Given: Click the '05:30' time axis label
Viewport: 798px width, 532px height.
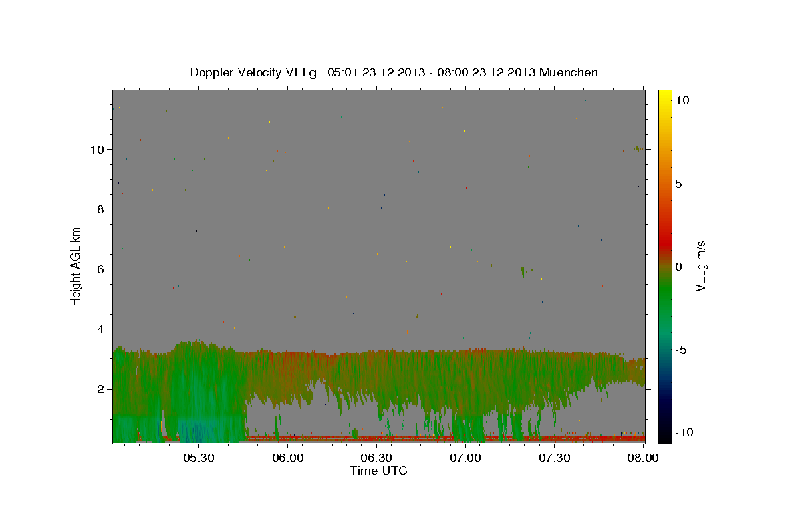Looking at the screenshot, I should (x=198, y=458).
